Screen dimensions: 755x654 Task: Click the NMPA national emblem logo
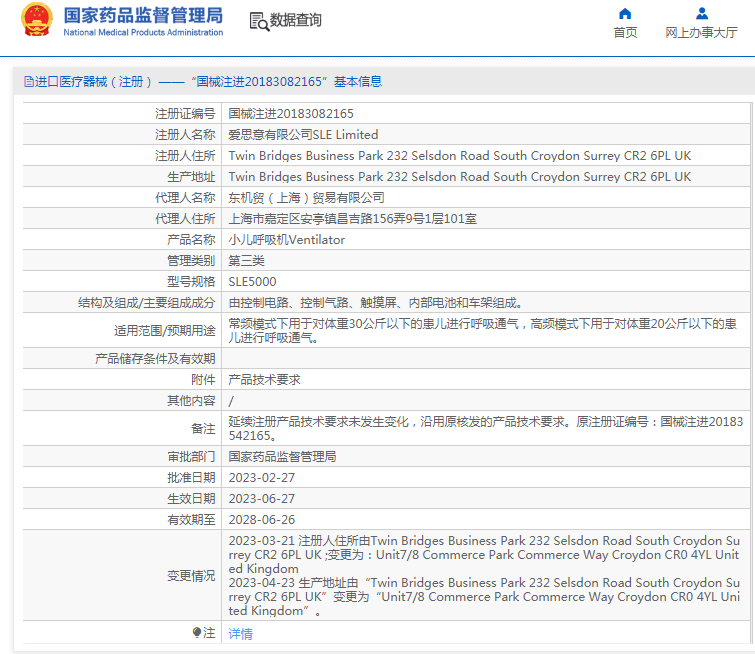click(37, 22)
